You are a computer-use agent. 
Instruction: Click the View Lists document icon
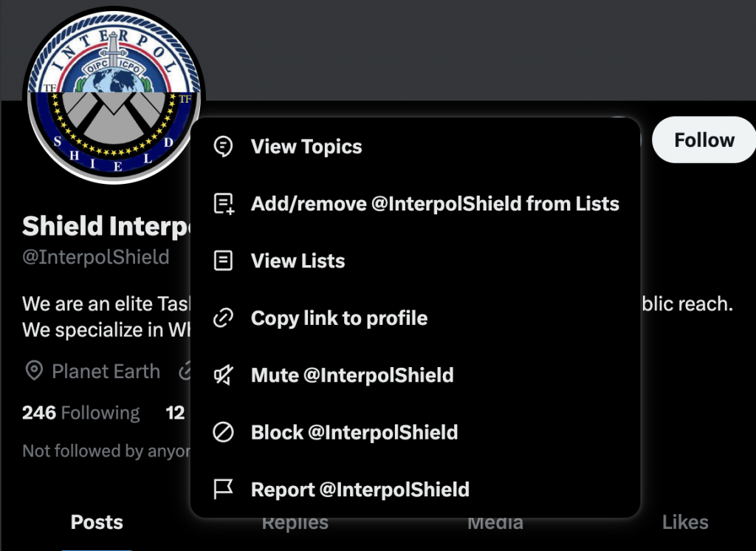pos(223,261)
